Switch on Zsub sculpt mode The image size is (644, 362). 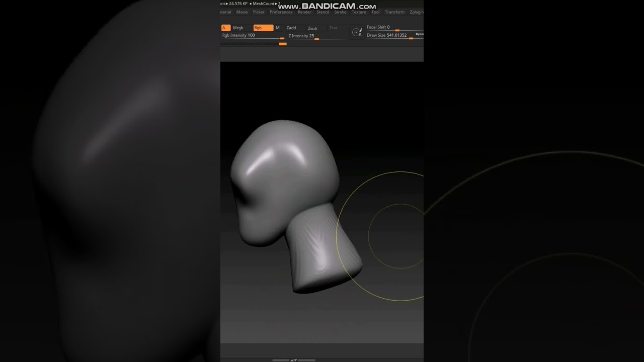click(312, 28)
